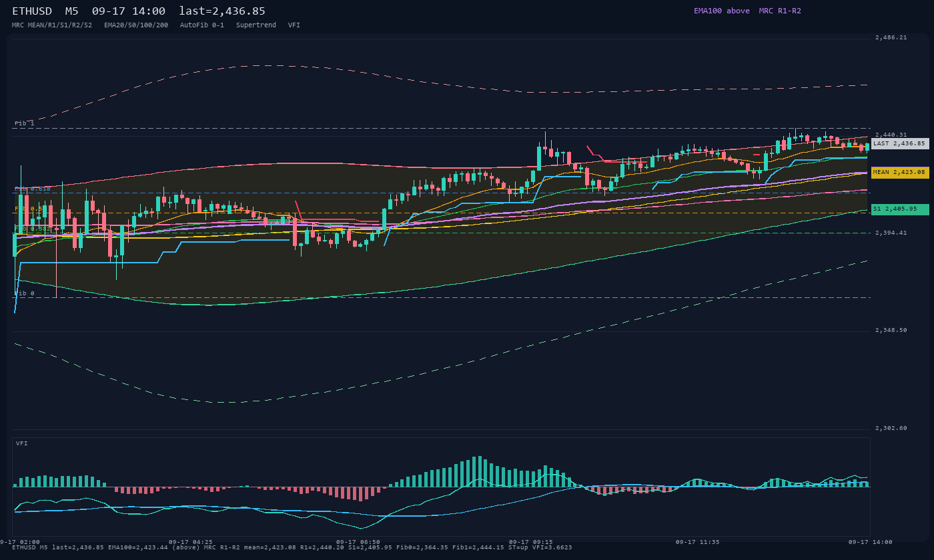Click the 09-17 11:35 time axis label
The width and height of the screenshot is (934, 560).
click(x=698, y=542)
